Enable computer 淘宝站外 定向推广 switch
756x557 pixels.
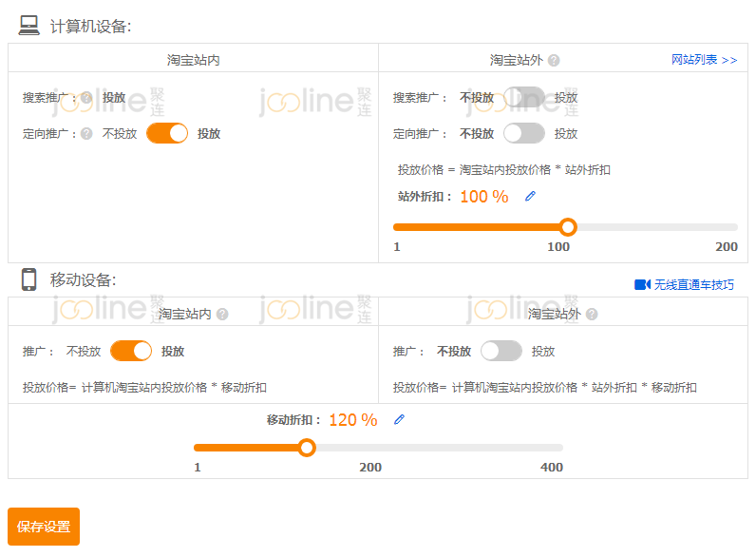524,133
